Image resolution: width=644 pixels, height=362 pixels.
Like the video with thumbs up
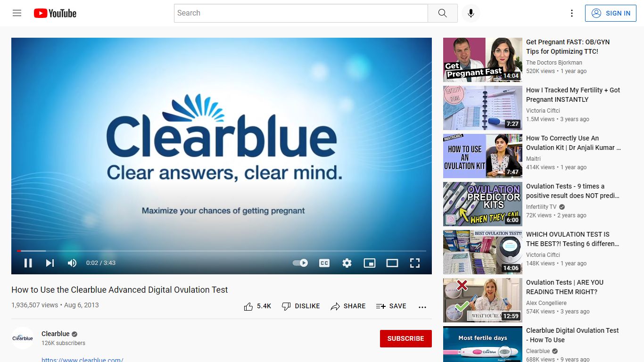pyautogui.click(x=257, y=306)
